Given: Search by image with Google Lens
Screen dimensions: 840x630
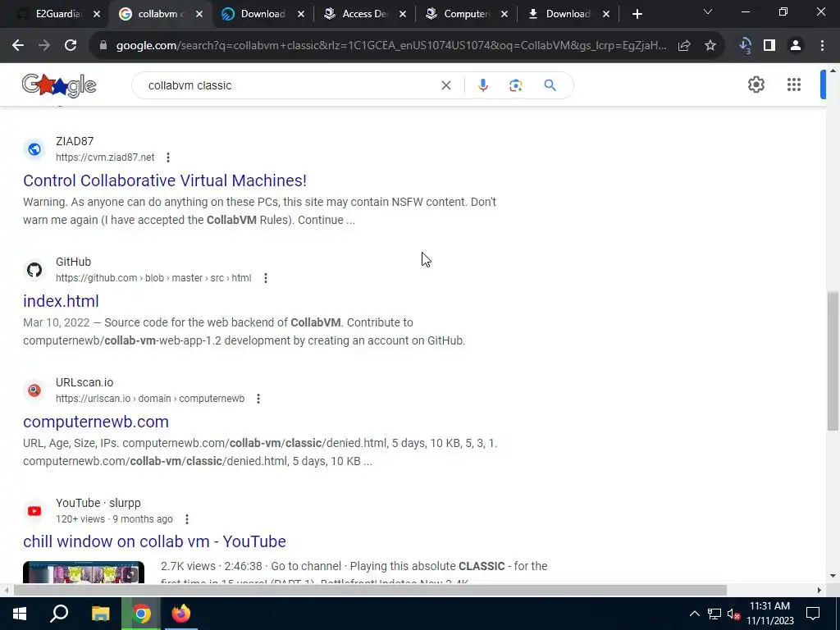Looking at the screenshot, I should tap(515, 85).
